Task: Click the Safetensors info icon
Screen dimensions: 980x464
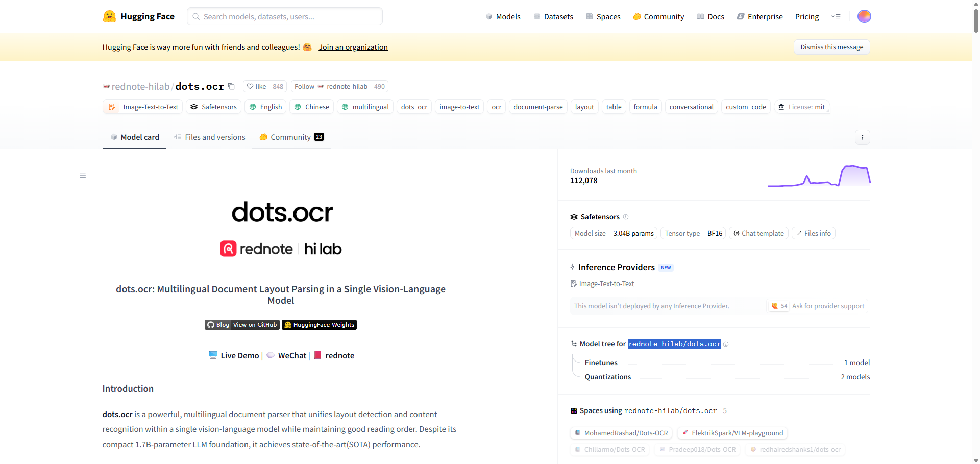Action: (x=626, y=217)
